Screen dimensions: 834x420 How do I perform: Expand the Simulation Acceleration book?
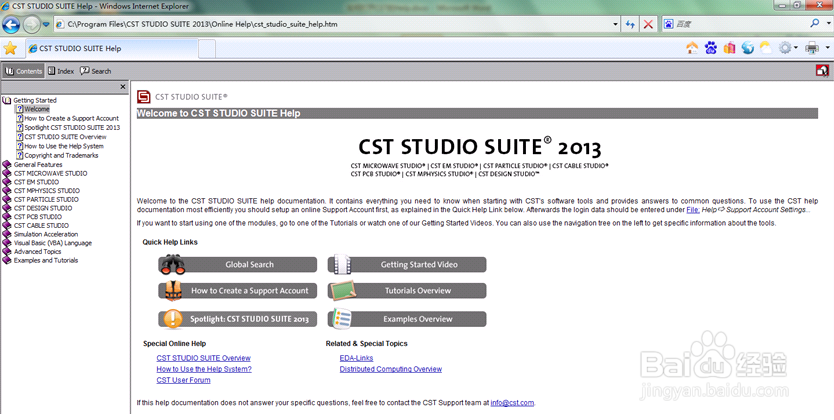[x=6, y=234]
